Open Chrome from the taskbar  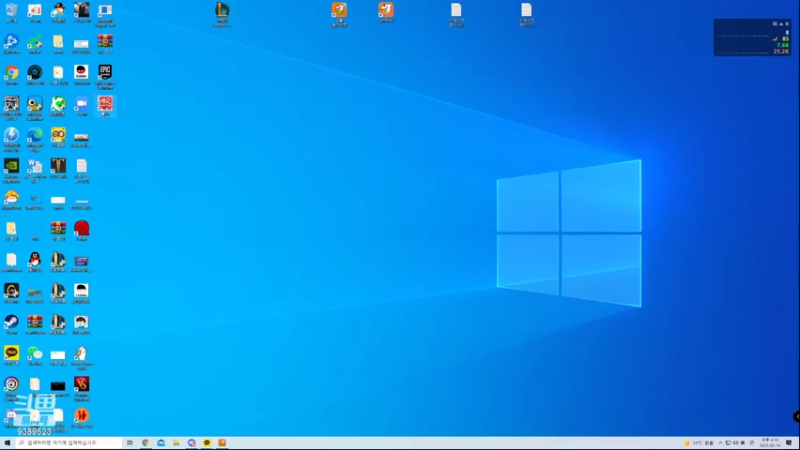click(145, 443)
